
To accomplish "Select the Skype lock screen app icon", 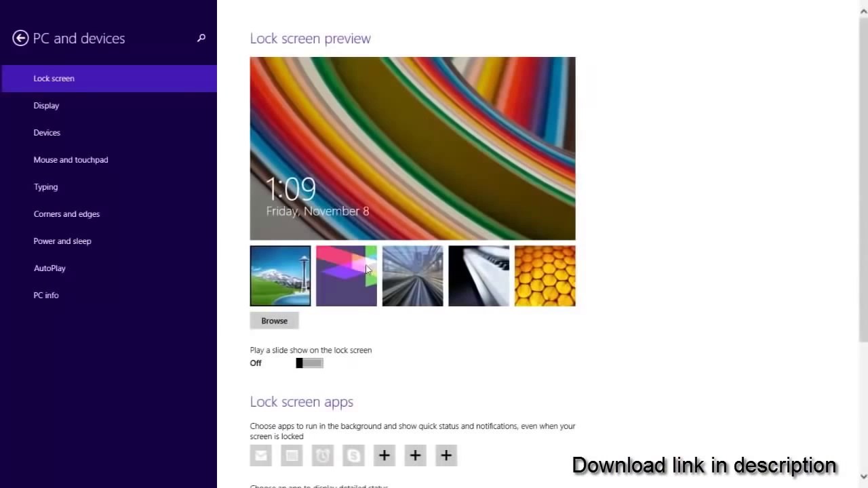I will pyautogui.click(x=353, y=455).
